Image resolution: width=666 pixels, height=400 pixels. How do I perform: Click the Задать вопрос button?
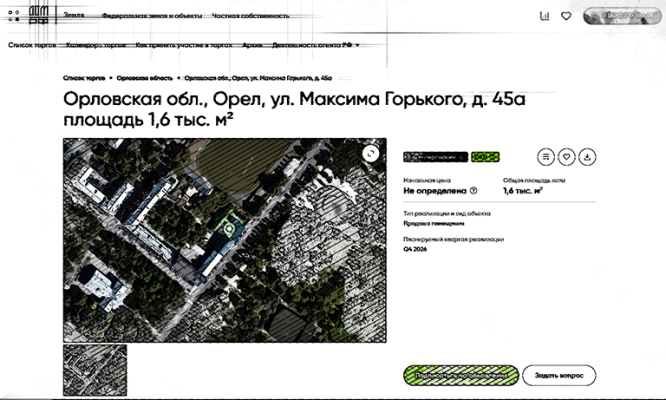(559, 375)
